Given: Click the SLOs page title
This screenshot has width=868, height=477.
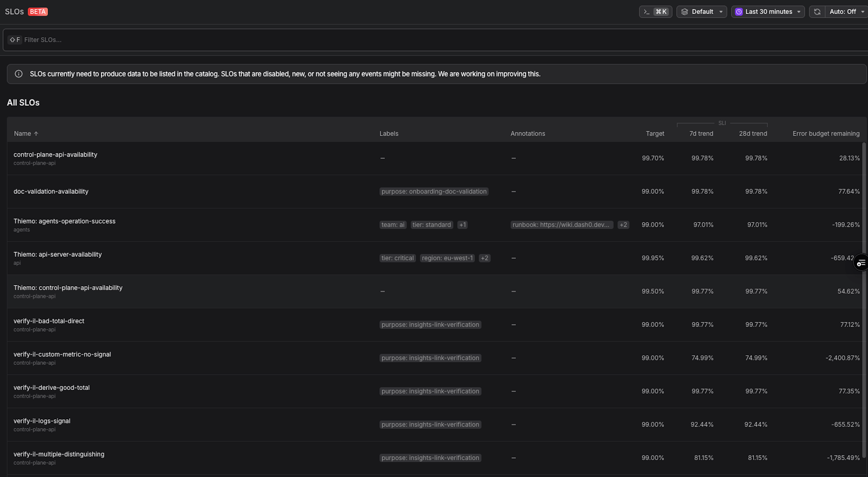Looking at the screenshot, I should tap(14, 12).
